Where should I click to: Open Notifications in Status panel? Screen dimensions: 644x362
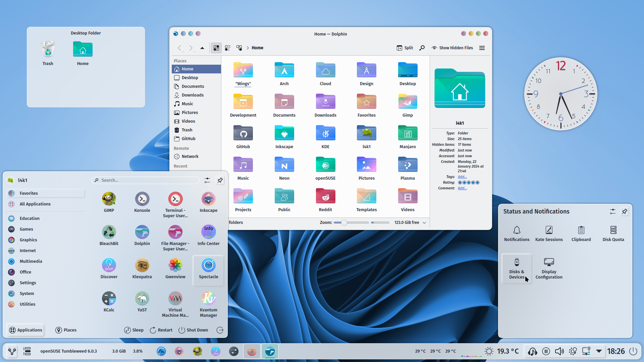tap(517, 234)
